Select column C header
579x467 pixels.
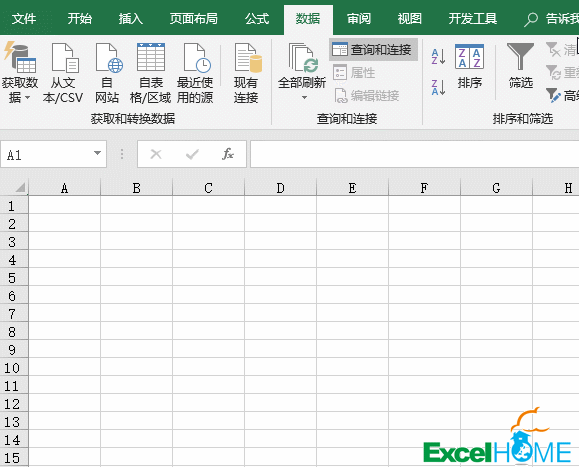tap(209, 188)
